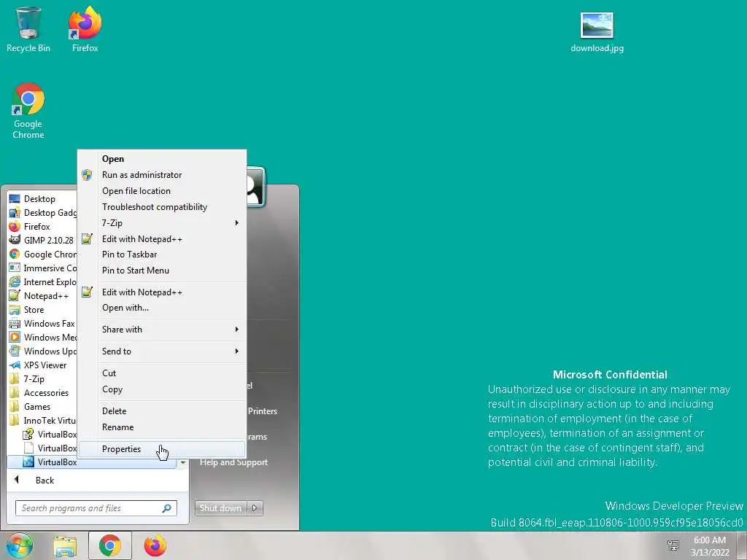Click the Shut down button

pos(220,508)
